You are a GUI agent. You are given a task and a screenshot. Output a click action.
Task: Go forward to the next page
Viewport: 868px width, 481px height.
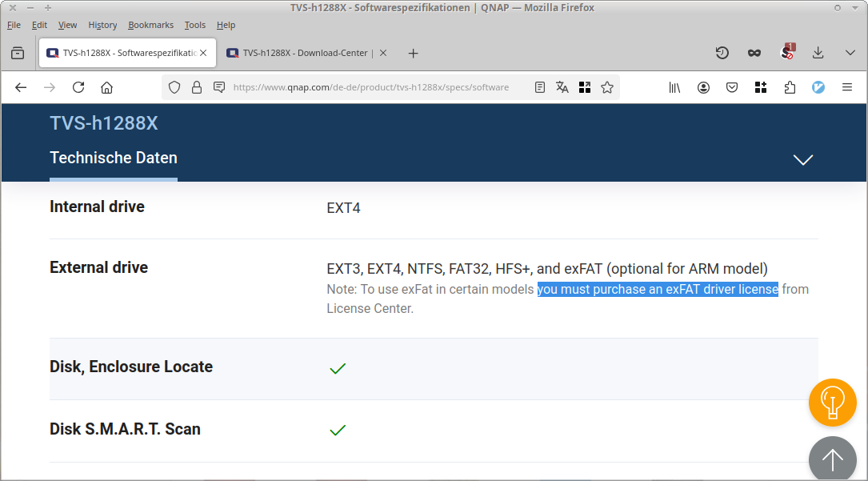pos(50,87)
